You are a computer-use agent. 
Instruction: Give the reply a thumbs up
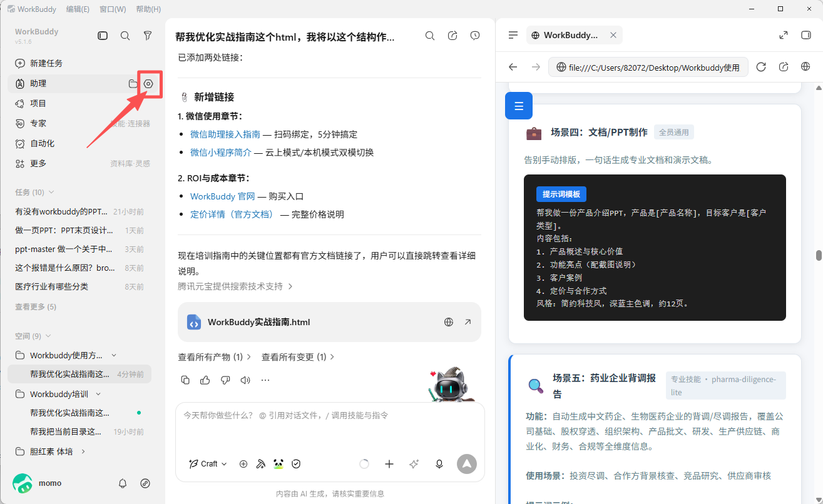(x=205, y=380)
